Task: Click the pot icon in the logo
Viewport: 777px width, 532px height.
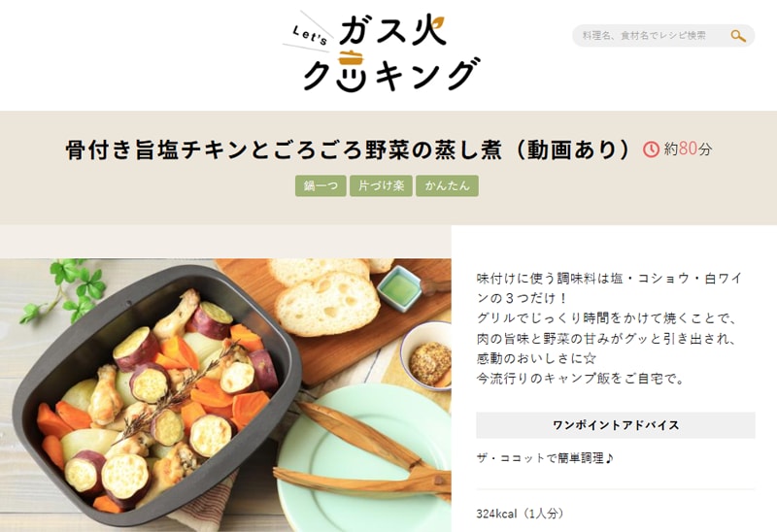Action: 351,58
